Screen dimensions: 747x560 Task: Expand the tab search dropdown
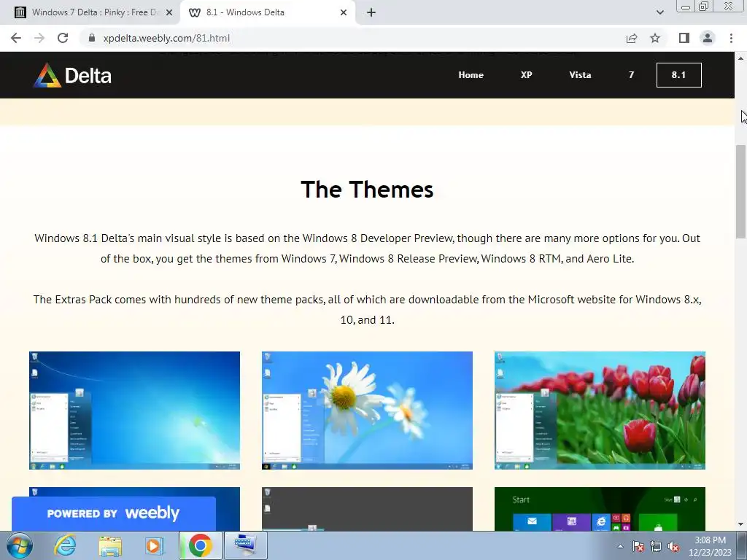[659, 12]
